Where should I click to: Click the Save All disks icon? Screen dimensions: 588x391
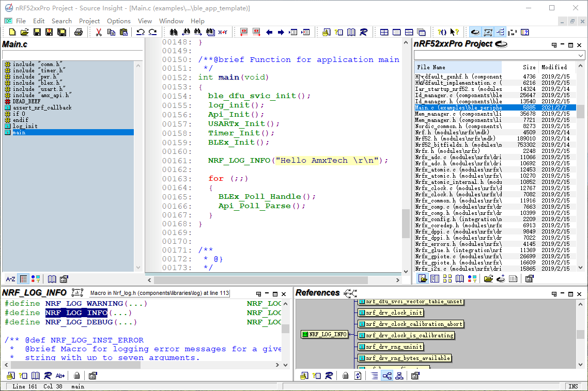[x=61, y=32]
